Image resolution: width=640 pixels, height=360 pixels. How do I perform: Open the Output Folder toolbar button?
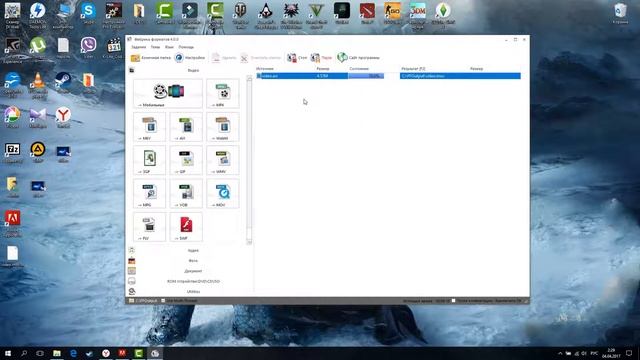(x=151, y=58)
